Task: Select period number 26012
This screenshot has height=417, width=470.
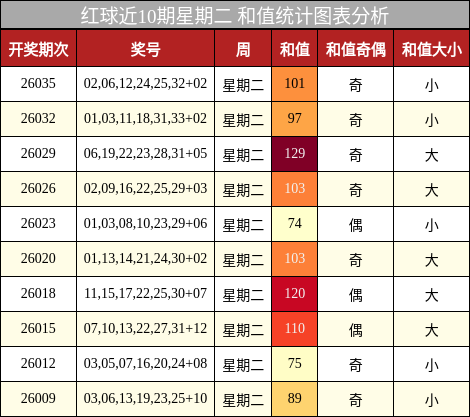Action: pos(38,363)
